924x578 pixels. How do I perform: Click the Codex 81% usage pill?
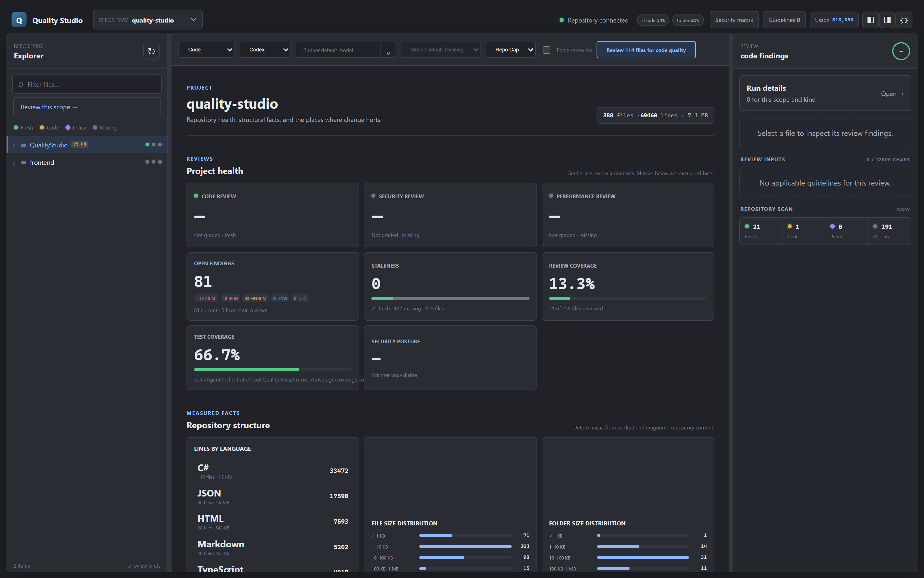[688, 20]
